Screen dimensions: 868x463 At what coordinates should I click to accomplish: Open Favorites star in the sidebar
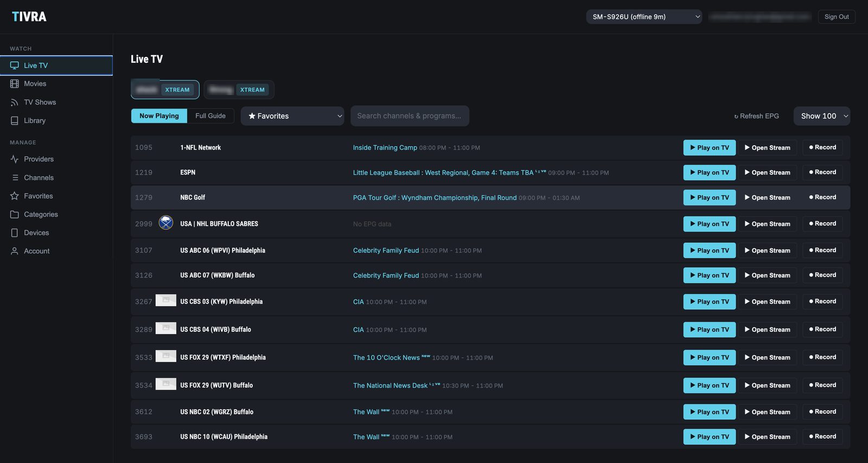coord(15,196)
